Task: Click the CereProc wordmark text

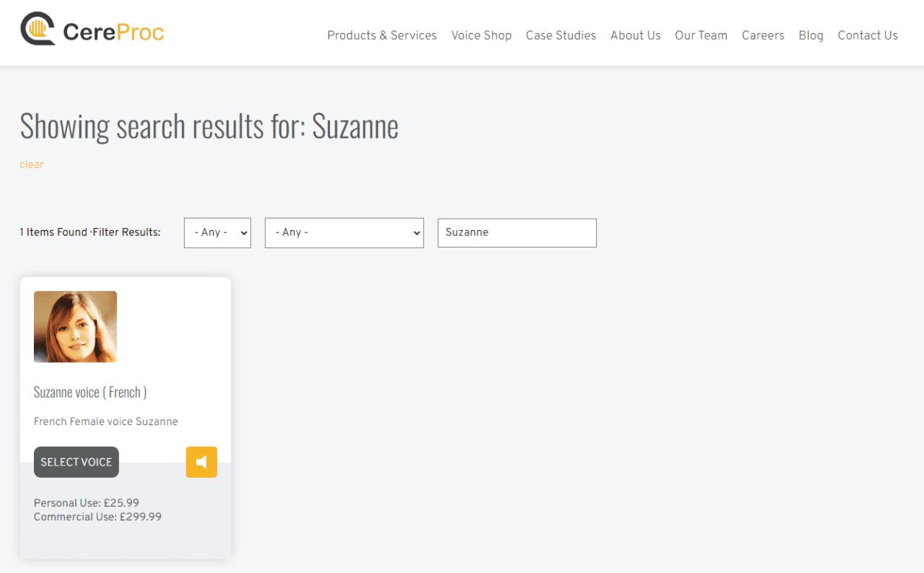Action: point(113,32)
